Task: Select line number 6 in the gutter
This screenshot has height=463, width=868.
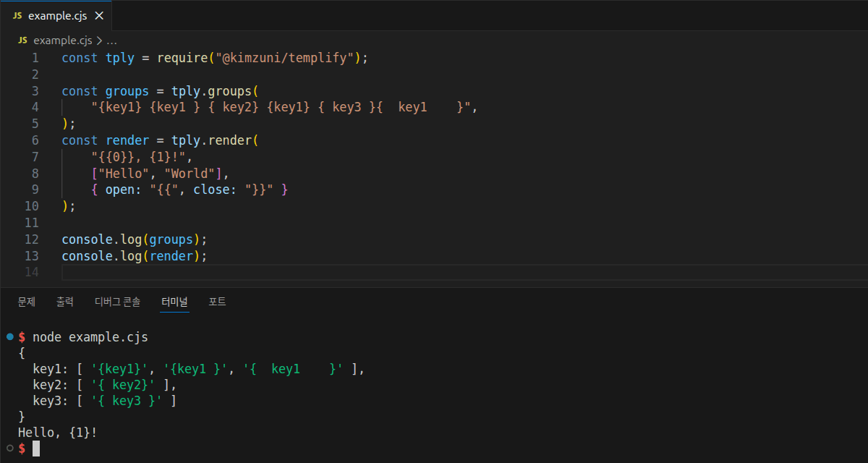Action: click(35, 140)
